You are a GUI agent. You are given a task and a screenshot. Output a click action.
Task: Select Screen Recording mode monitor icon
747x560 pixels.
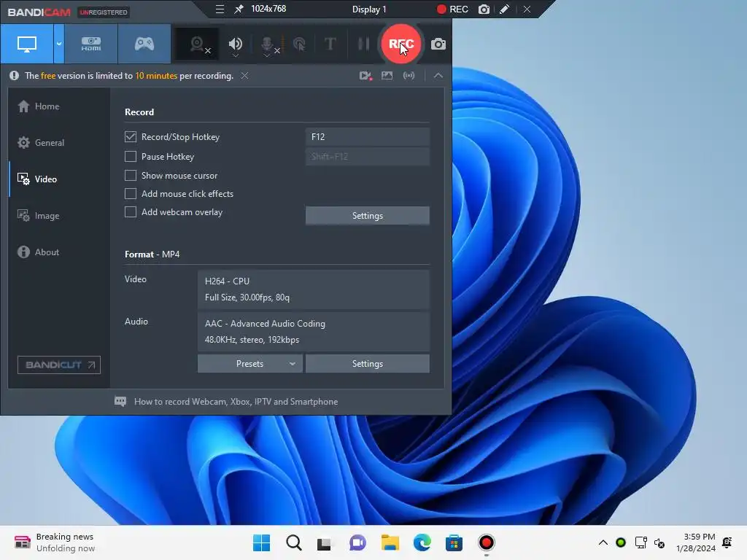(27, 44)
